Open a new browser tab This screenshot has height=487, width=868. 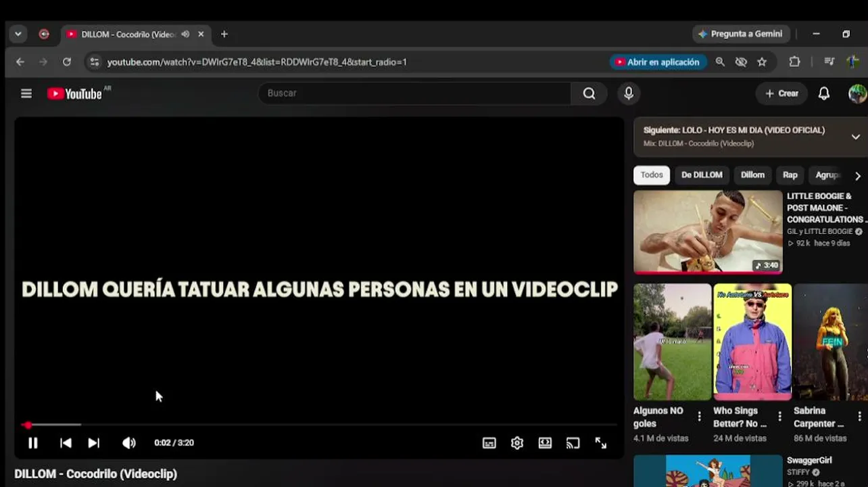(x=224, y=34)
